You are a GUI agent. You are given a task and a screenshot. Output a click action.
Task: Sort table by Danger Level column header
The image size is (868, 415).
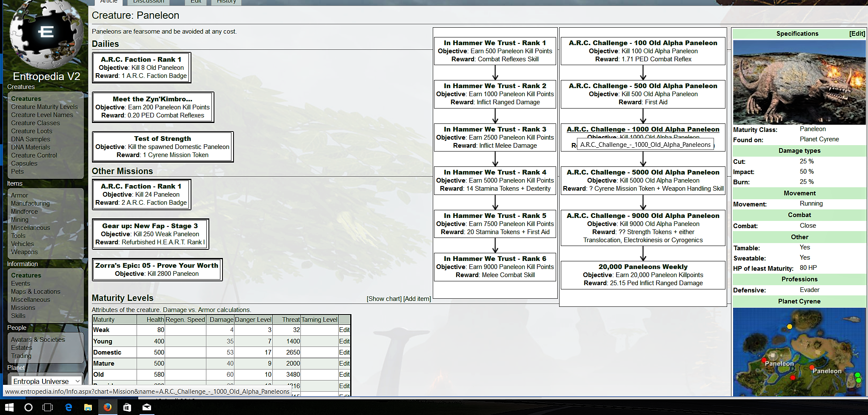(x=253, y=320)
